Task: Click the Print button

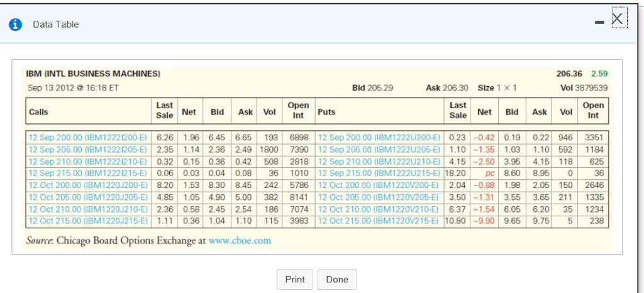Action: [x=295, y=279]
